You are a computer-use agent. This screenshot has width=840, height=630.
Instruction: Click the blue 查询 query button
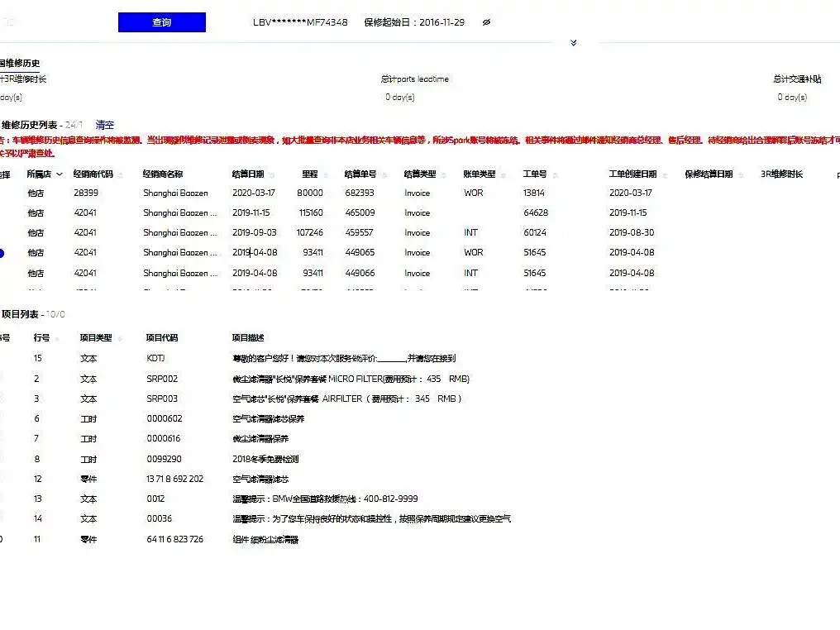click(x=162, y=22)
